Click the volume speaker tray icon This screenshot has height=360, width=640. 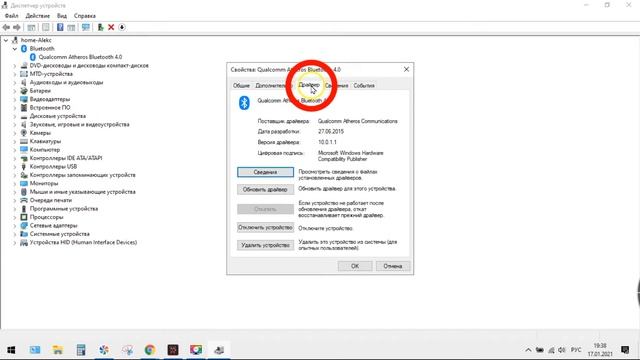[x=562, y=350]
